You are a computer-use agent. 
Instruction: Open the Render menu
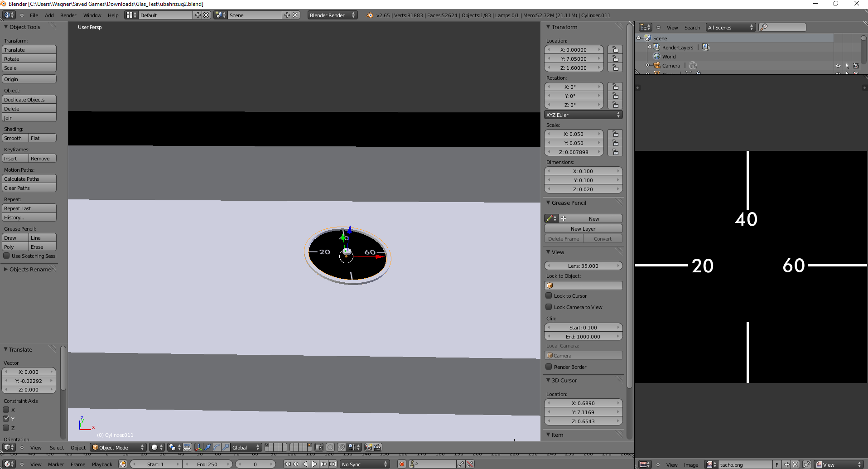click(68, 15)
